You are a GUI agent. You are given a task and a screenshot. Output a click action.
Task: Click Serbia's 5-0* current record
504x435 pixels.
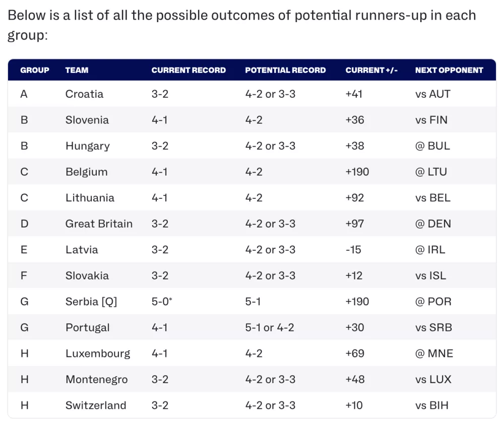[162, 302]
